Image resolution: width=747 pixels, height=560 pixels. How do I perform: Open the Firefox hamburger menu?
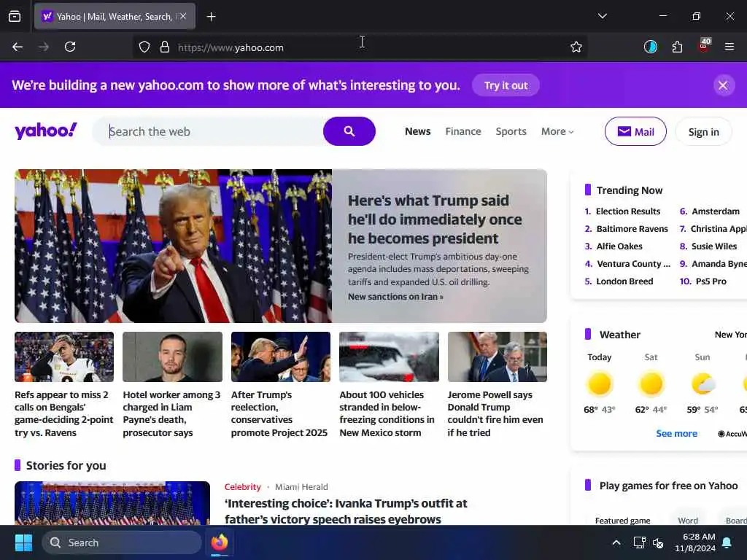(x=729, y=47)
